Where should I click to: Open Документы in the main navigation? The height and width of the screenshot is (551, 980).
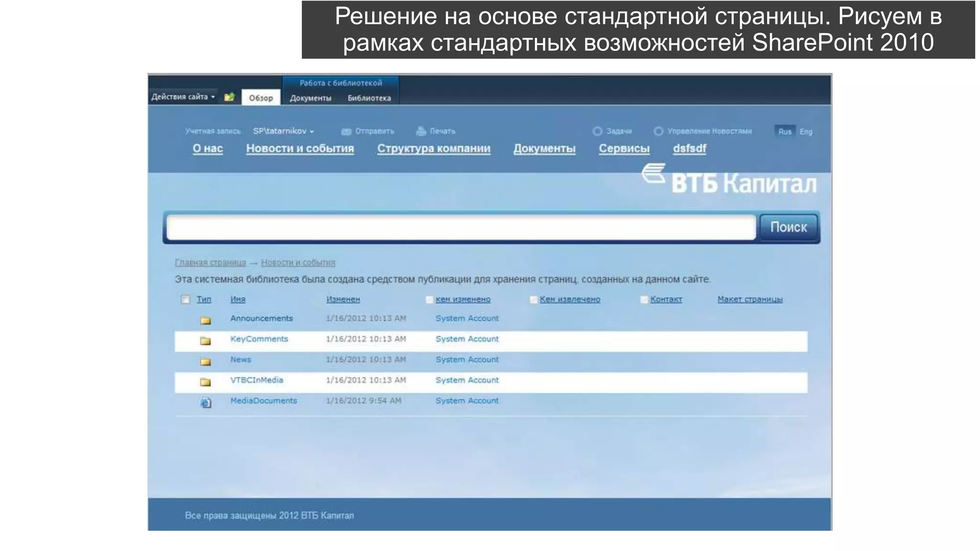tap(545, 148)
